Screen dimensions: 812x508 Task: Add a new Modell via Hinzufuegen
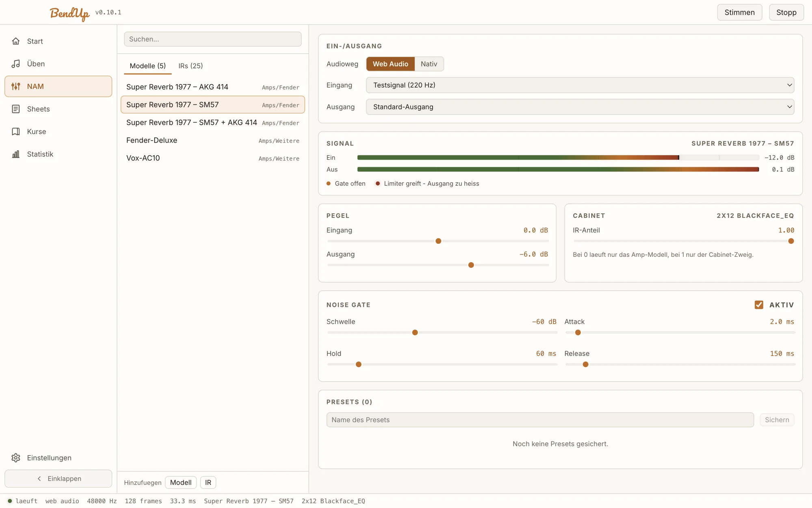(x=181, y=482)
